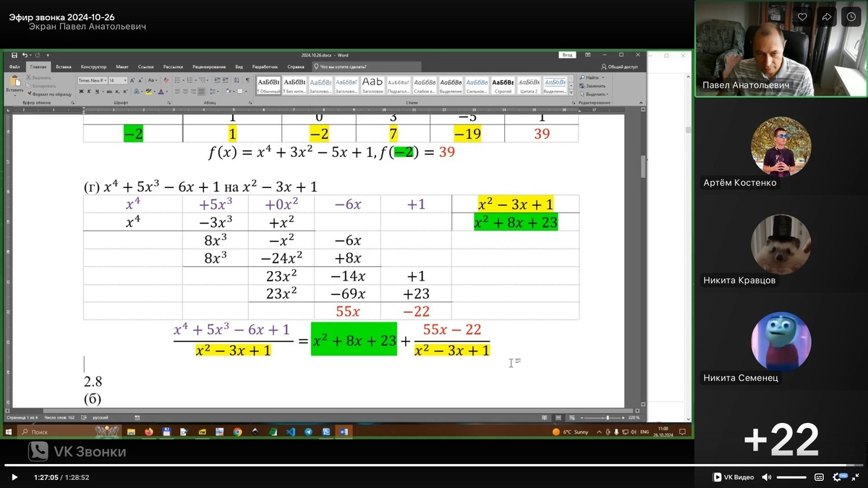Viewport: 868px width, 488px height.
Task: Click the Paste (Вставить) icon
Action: 14,81
